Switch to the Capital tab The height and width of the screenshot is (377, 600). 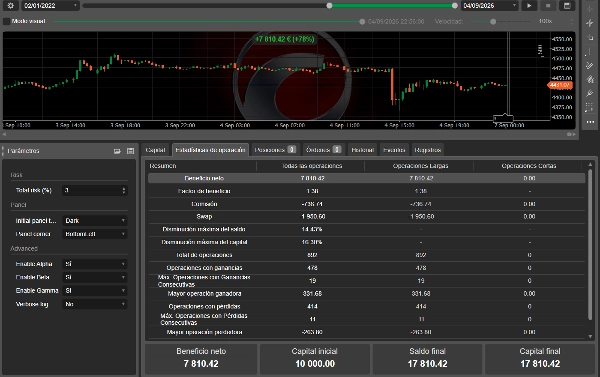coord(155,150)
